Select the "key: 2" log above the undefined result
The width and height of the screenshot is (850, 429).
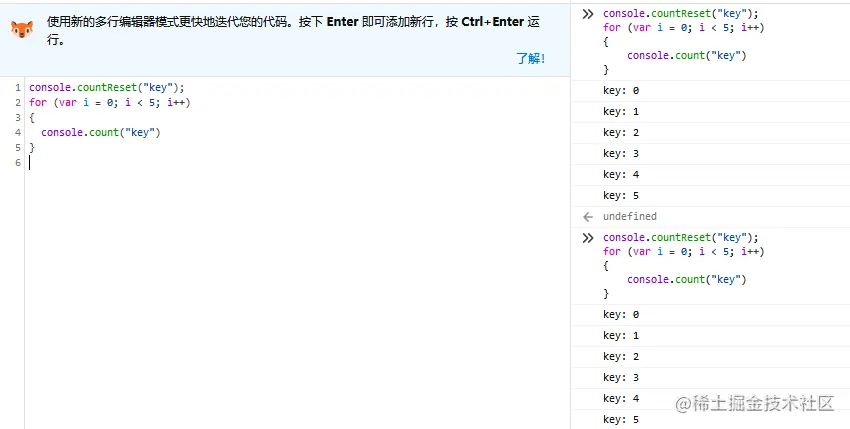711,133
